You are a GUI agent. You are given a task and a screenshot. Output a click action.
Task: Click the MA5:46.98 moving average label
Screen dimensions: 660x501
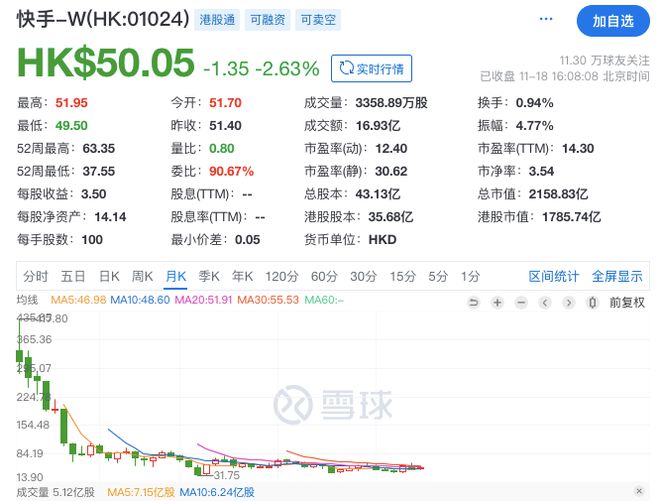(78, 300)
